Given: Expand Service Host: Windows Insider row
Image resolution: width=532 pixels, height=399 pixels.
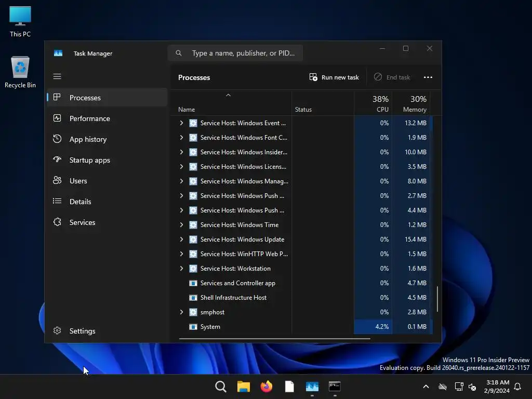Looking at the screenshot, I should click(x=181, y=152).
